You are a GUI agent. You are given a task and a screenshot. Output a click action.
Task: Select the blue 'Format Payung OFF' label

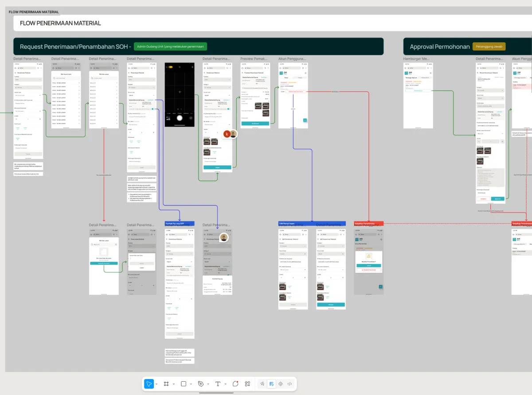pyautogui.click(x=180, y=224)
